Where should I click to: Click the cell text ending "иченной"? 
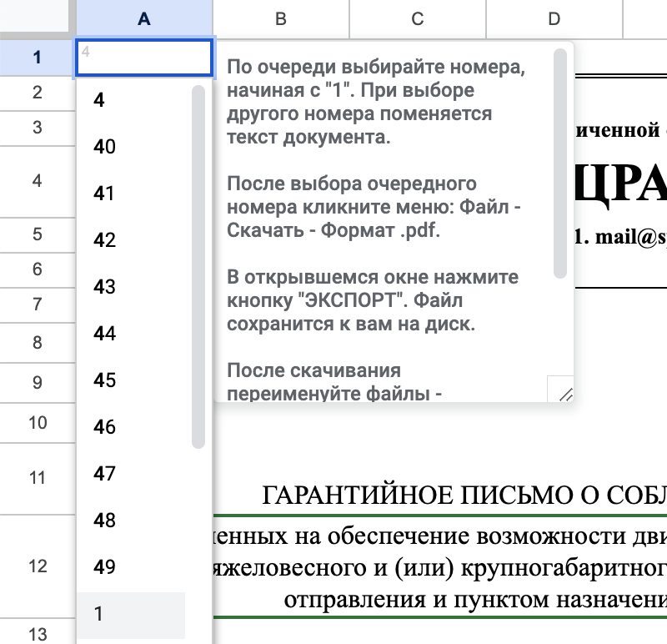pos(618,130)
